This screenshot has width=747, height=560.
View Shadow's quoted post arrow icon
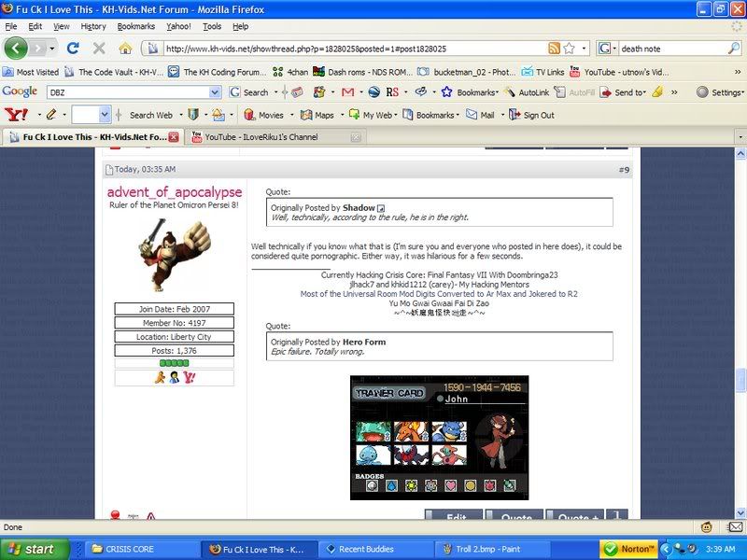click(x=381, y=208)
